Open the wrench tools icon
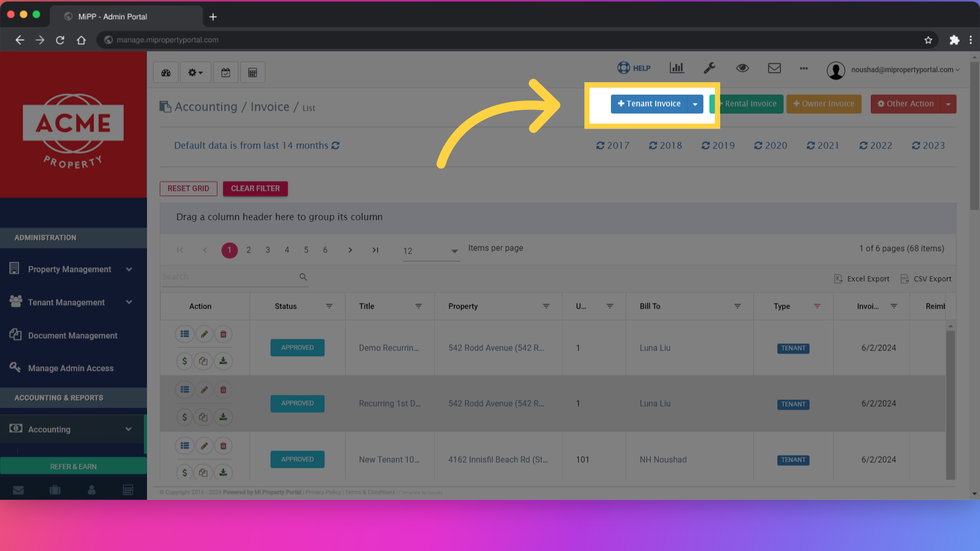The width and height of the screenshot is (980, 551). (x=709, y=68)
